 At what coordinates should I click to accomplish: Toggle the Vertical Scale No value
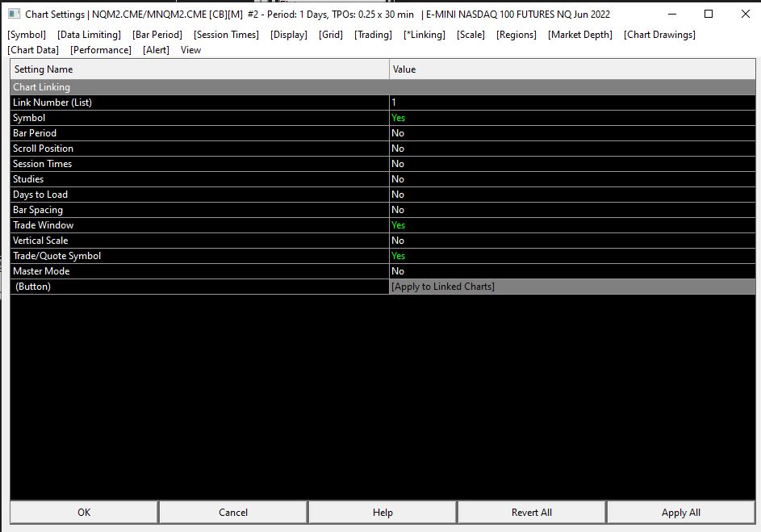(572, 241)
